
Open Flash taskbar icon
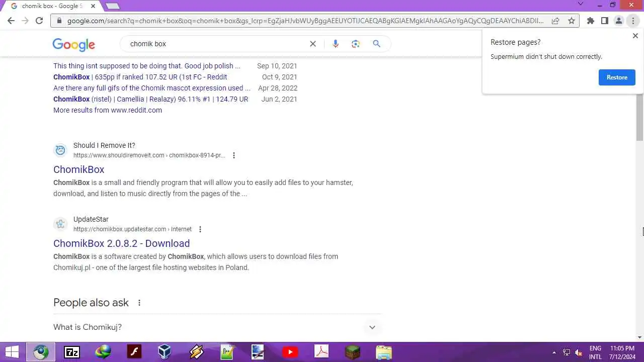134,352
